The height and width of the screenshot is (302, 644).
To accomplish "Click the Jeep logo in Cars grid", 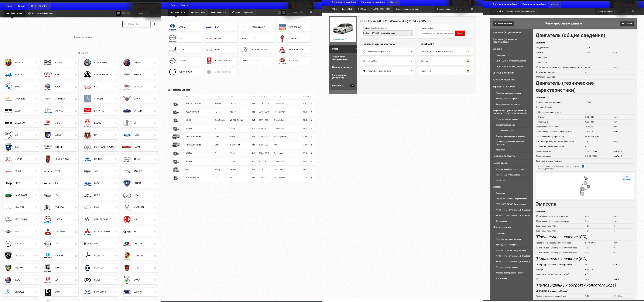I will pos(8,183).
